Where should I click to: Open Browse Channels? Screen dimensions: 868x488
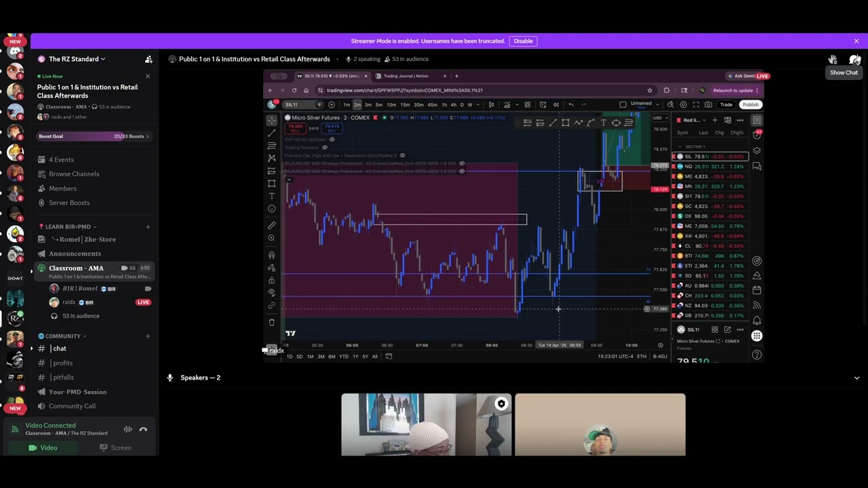(x=74, y=174)
